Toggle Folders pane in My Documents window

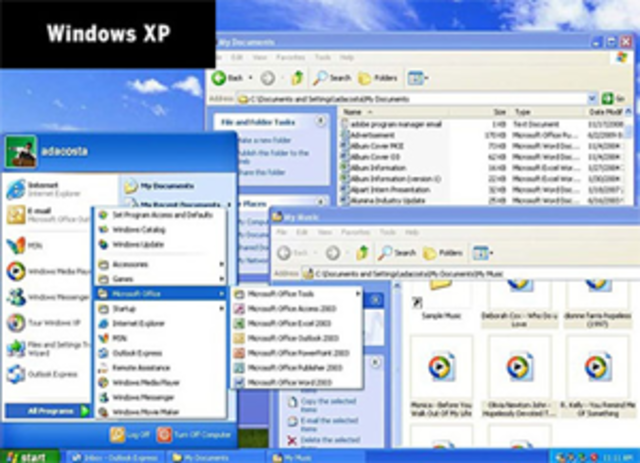378,78
